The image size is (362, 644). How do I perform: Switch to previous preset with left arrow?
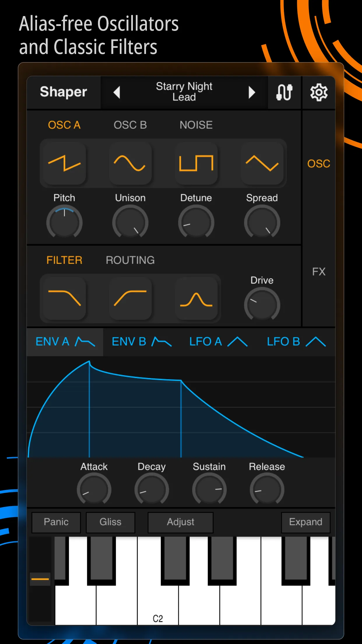click(117, 93)
